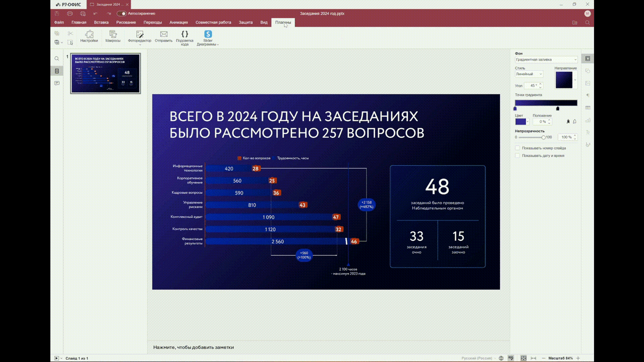
Task: Open paragraph settings in right sidebar
Action: pyautogui.click(x=588, y=95)
